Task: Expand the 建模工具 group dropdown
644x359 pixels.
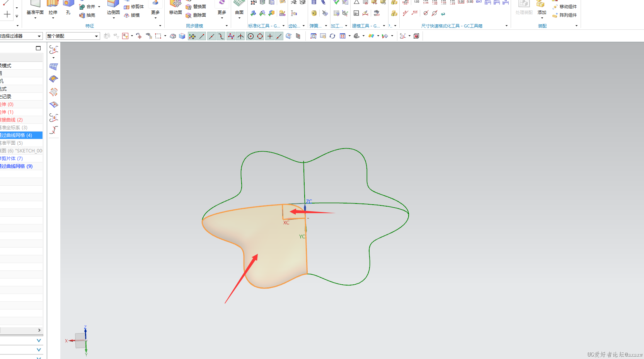Action: point(384,26)
